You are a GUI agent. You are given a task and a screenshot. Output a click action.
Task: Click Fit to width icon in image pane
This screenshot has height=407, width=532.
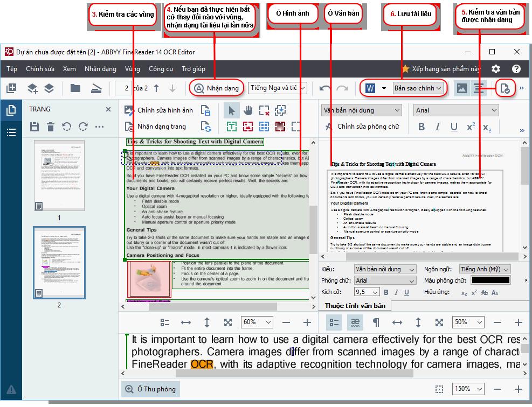pos(186,322)
